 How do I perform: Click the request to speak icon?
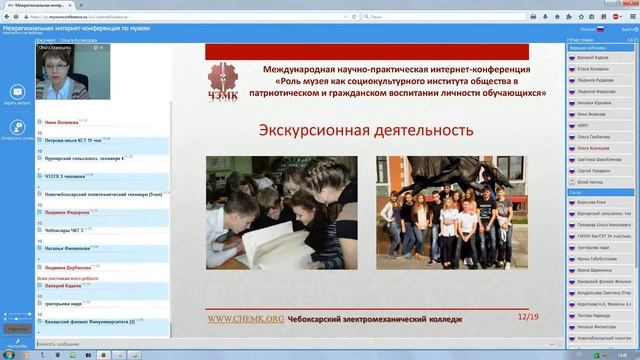click(17, 127)
